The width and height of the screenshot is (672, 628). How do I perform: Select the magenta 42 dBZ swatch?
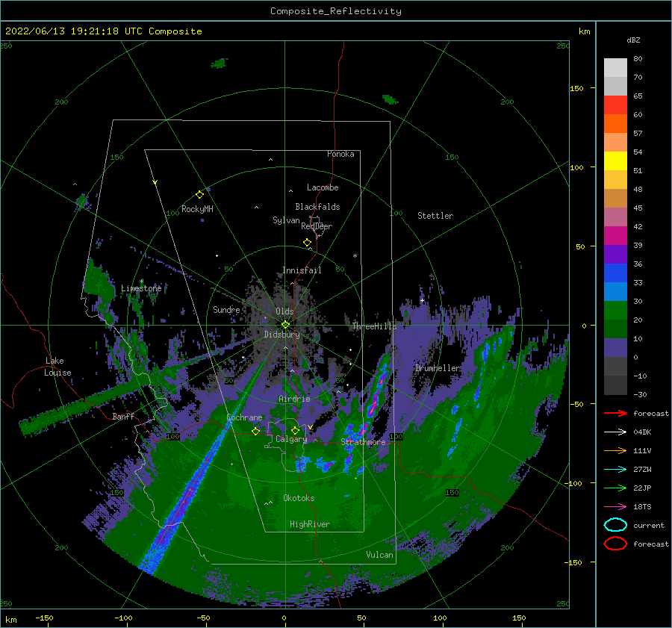[615, 235]
